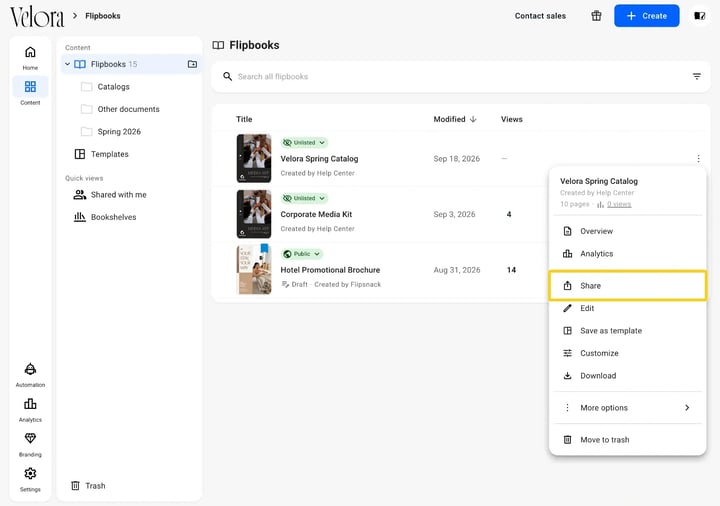720x506 pixels.
Task: Choose Share in the context menu
Action: point(628,286)
